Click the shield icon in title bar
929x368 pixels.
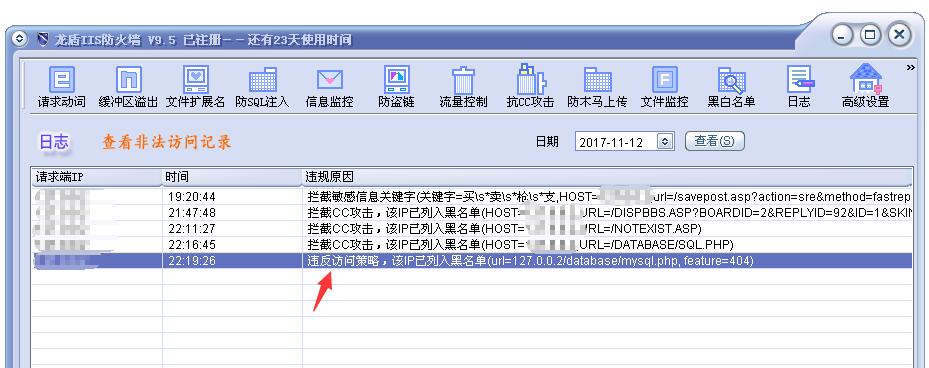point(42,40)
